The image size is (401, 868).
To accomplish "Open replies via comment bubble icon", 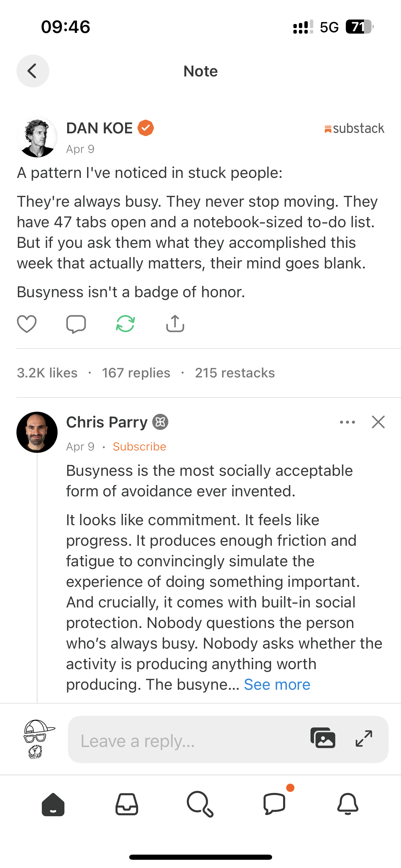I will [x=76, y=324].
